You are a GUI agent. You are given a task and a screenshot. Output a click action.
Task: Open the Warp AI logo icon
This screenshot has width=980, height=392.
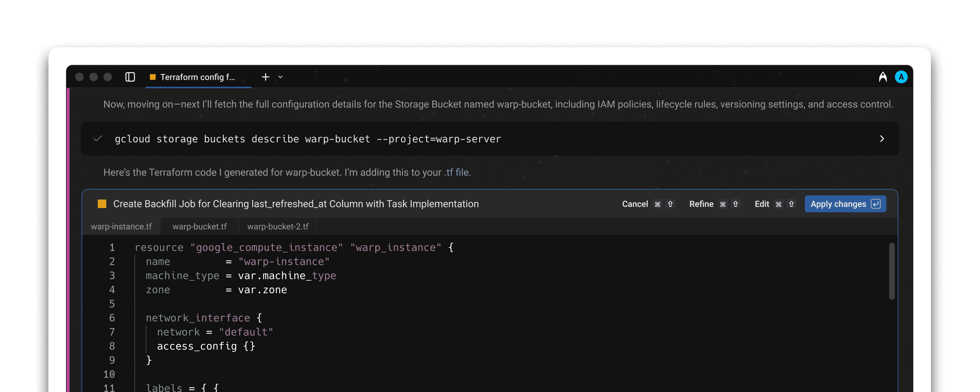(x=883, y=77)
